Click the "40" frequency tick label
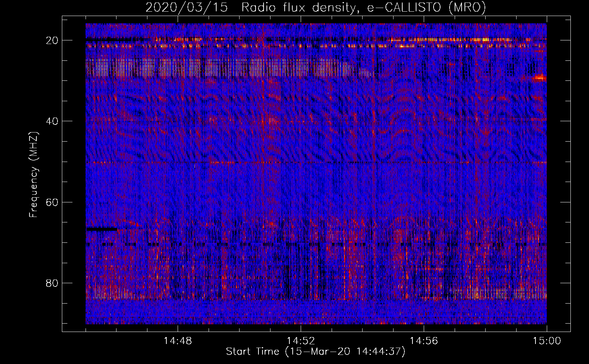 coord(52,121)
